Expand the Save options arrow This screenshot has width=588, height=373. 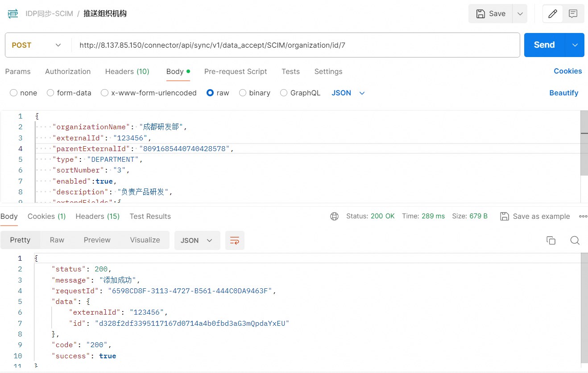520,14
